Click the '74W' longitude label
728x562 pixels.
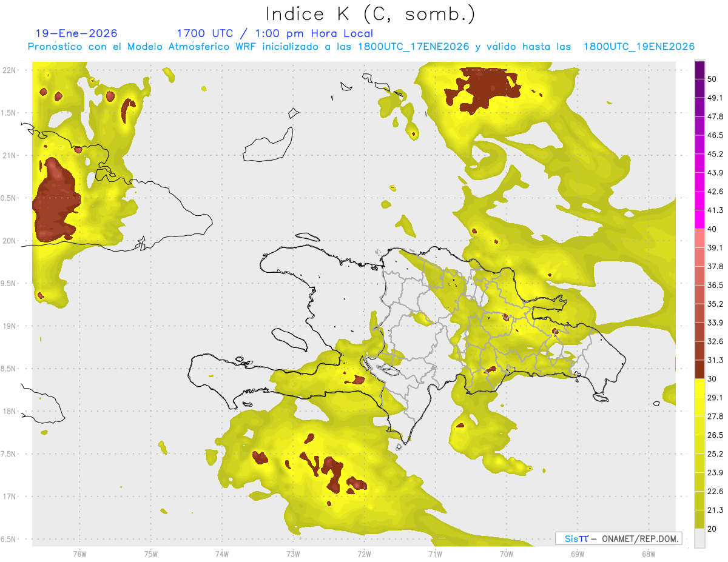pos(222,554)
